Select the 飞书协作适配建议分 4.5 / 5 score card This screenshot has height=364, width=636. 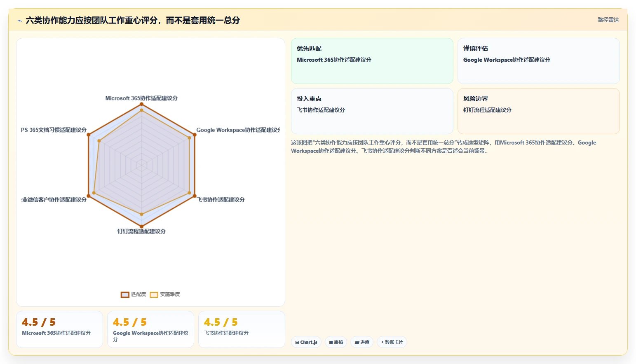click(242, 329)
